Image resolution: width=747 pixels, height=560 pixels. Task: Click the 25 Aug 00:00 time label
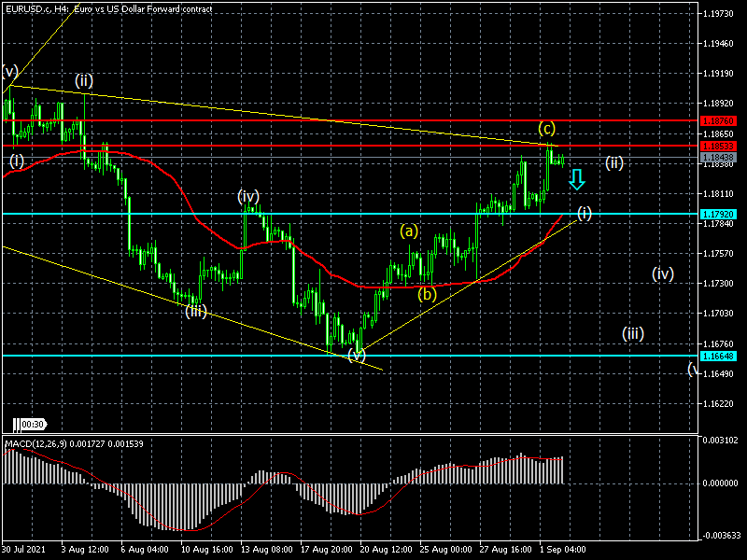[x=446, y=549]
